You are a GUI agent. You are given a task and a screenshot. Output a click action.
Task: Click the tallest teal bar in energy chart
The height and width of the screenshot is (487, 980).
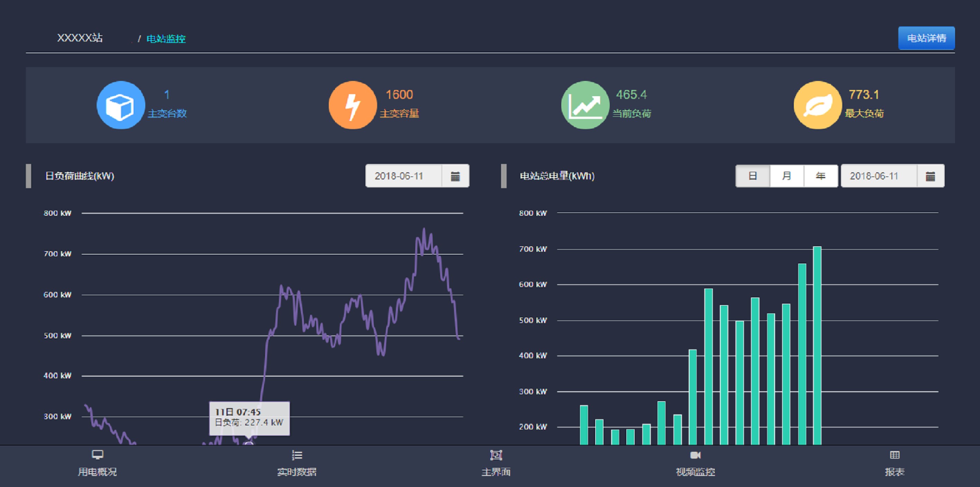pyautogui.click(x=817, y=342)
